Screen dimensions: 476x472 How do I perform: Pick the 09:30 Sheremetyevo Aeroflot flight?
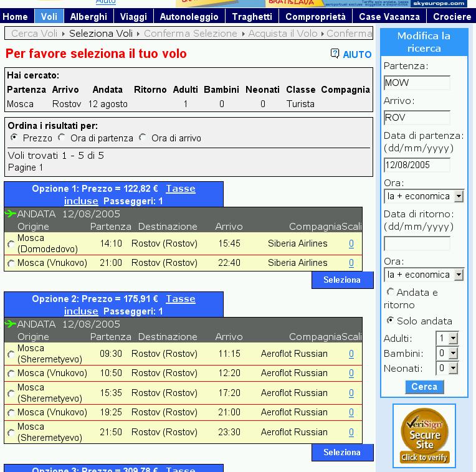tap(11, 354)
